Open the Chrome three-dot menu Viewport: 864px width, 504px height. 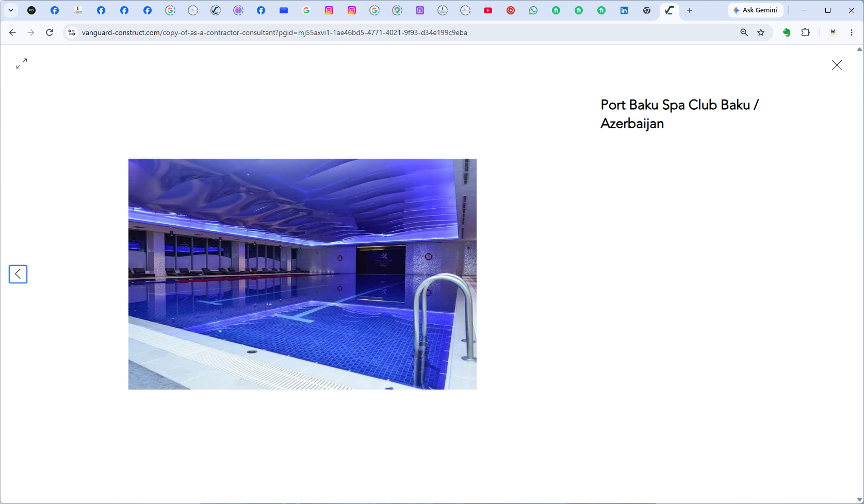[852, 32]
